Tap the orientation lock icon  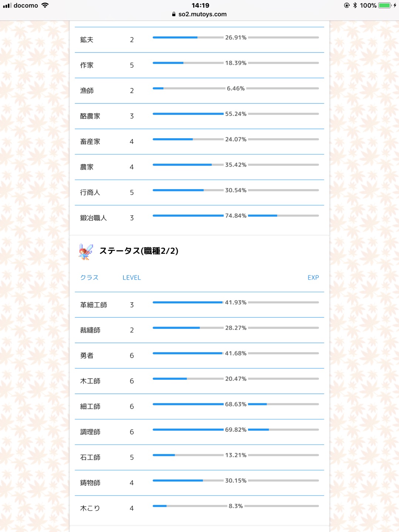click(x=347, y=5)
